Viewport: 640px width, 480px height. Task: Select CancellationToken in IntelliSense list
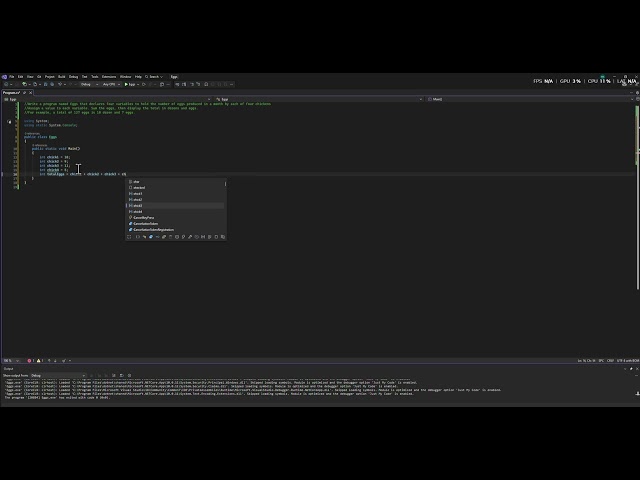coord(176,224)
